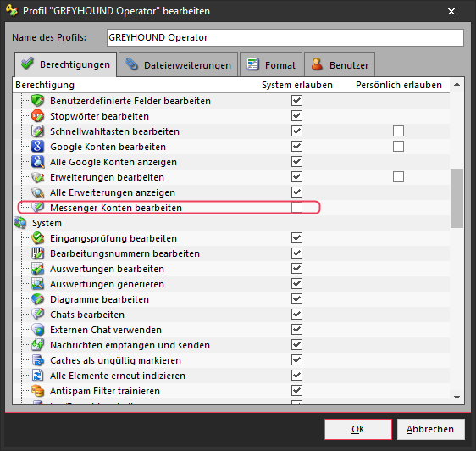Uncheck System erlauben for Google Konten bearbeiten
Image resolution: width=476 pixels, height=451 pixels.
point(296,146)
